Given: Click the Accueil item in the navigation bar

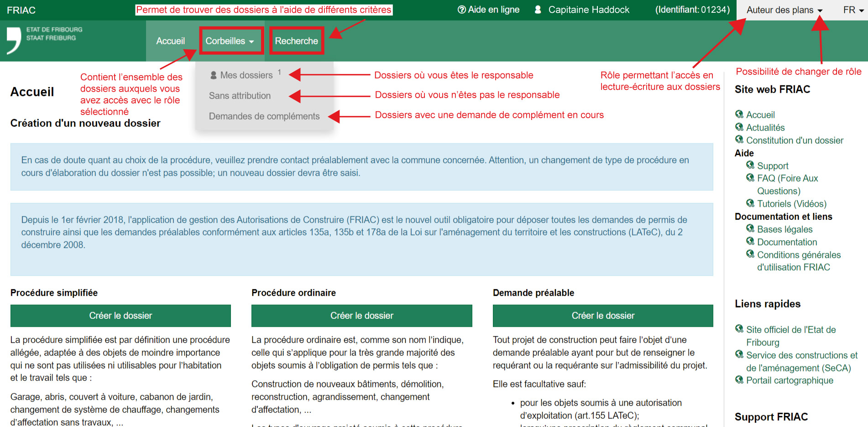Looking at the screenshot, I should [170, 41].
